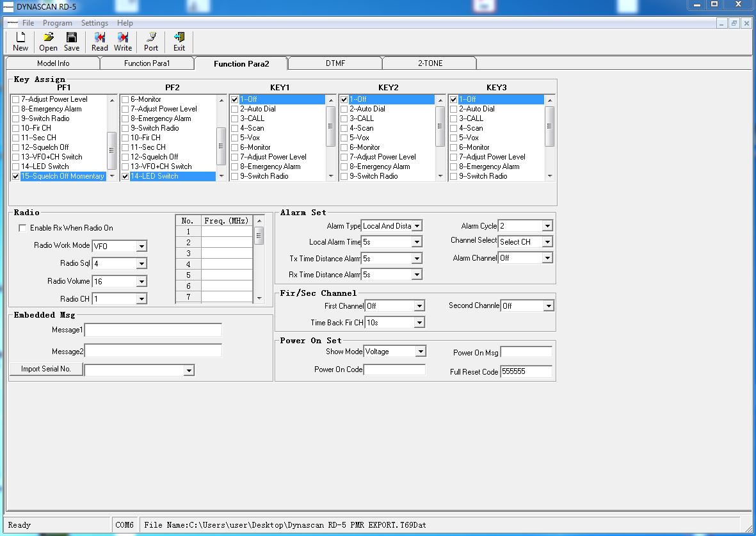The width and height of the screenshot is (756, 536).
Task: Open the Alarm Cycle dropdown
Action: point(547,226)
